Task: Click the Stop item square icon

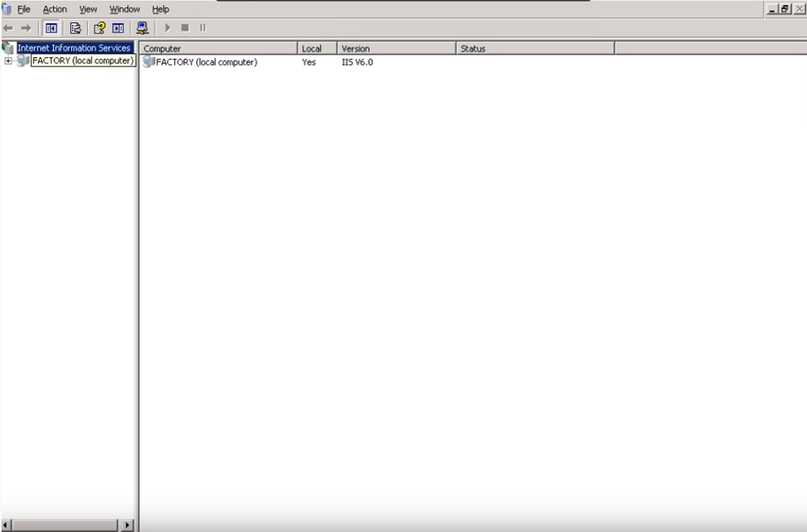Action: (185, 28)
